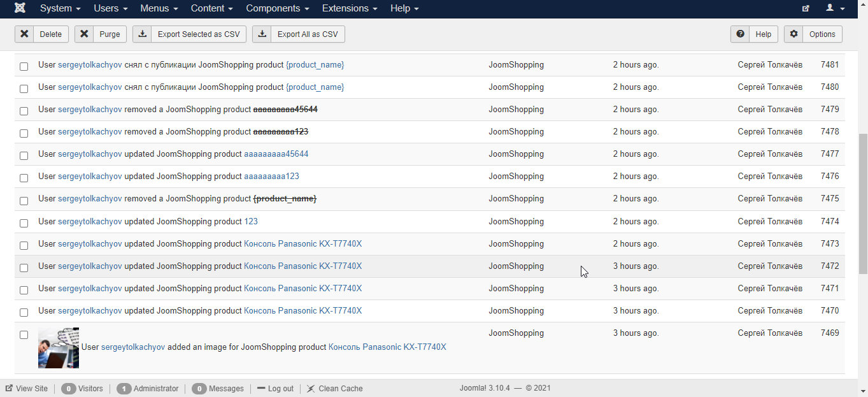Image resolution: width=868 pixels, height=397 pixels.
Task: Click Export All as CSV download icon
Action: tap(262, 34)
